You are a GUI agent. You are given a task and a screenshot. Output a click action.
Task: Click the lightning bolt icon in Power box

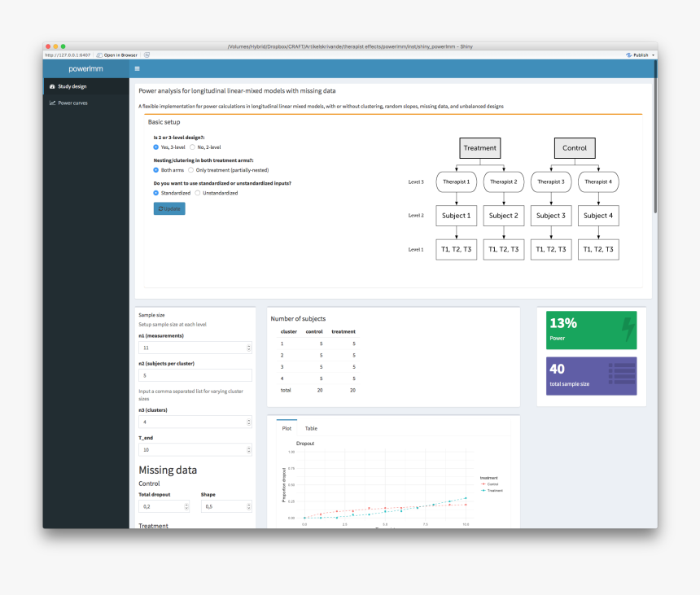(x=628, y=330)
